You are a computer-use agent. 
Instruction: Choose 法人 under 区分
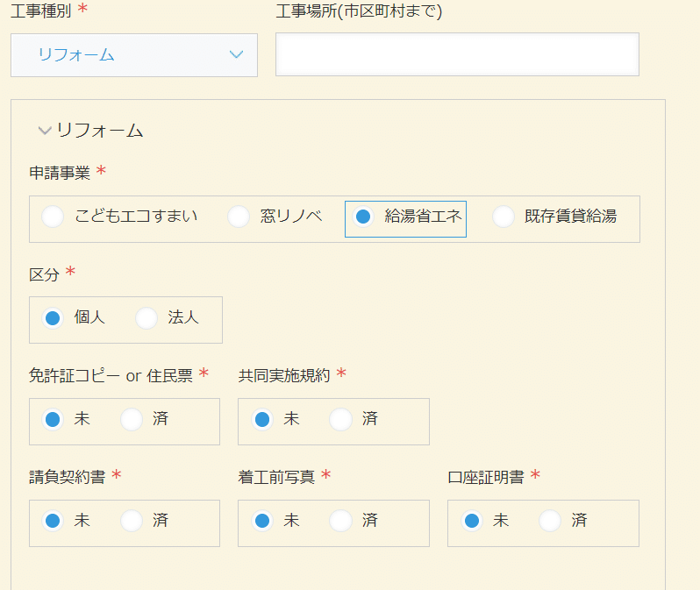[x=146, y=318]
